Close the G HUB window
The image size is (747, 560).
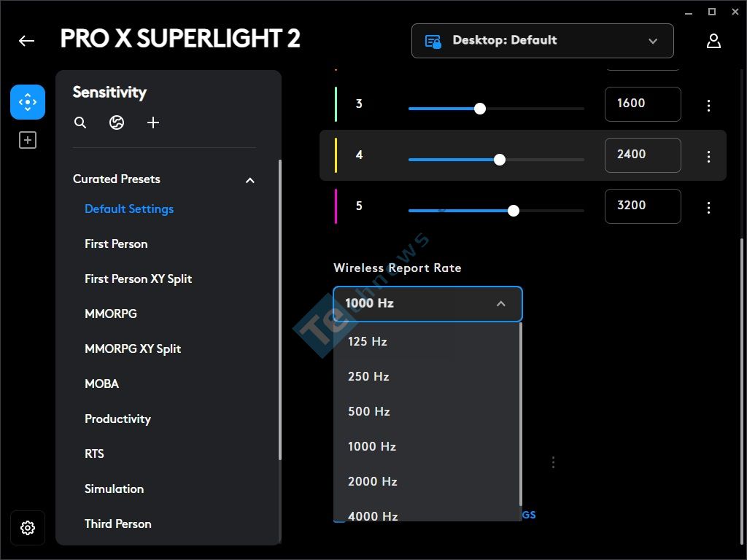(735, 12)
